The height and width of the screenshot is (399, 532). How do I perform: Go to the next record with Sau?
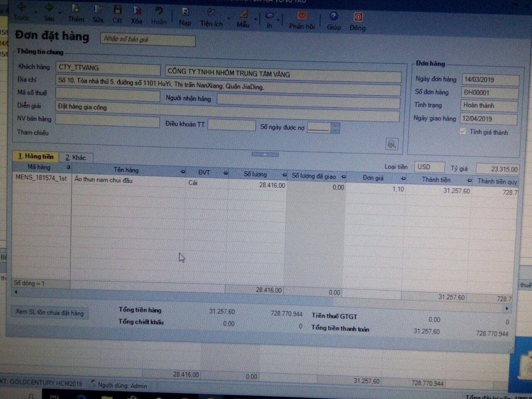[49, 12]
